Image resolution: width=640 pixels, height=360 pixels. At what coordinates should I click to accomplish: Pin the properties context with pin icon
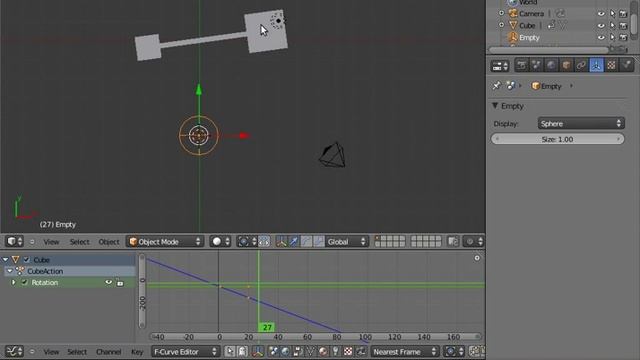coord(497,86)
